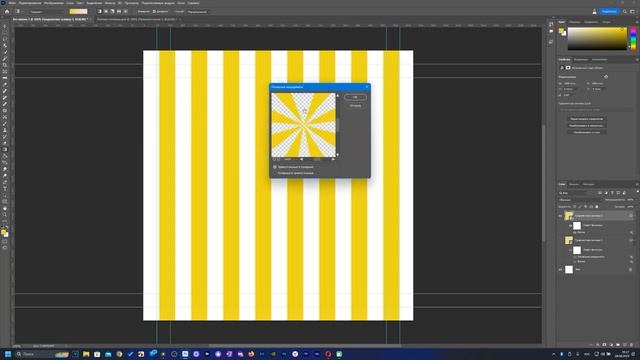Choose Diamond gradient type icon

pos(126,11)
